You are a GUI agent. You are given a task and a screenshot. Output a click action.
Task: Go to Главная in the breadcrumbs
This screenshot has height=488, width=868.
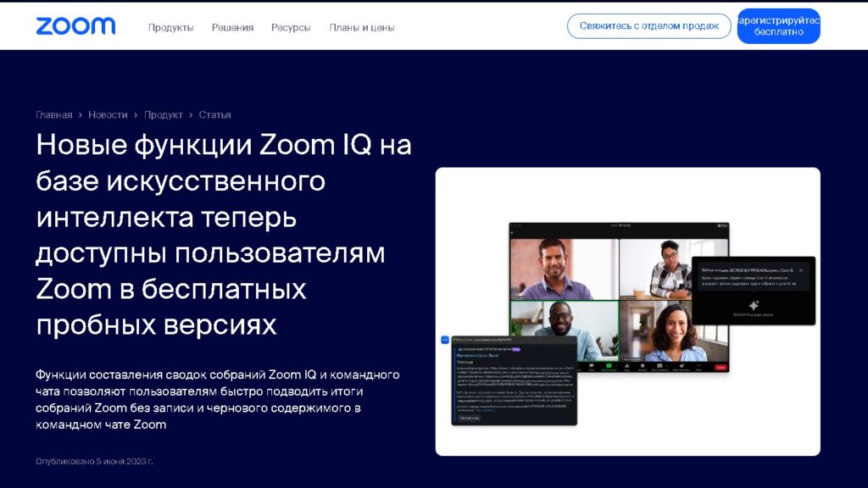(x=53, y=114)
